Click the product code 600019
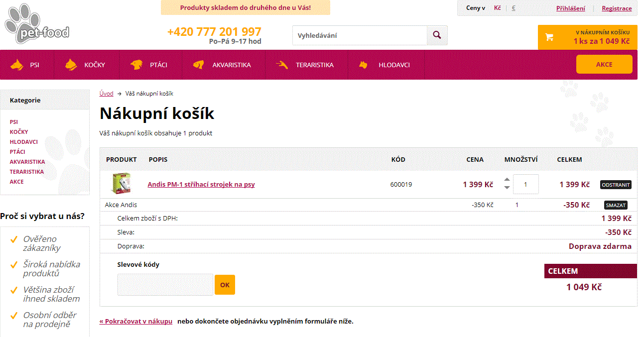 coord(401,185)
